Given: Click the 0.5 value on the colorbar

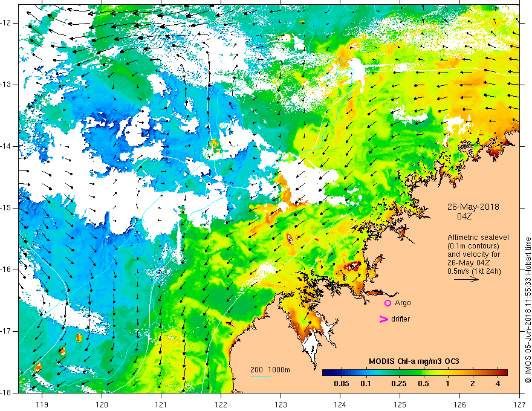Looking at the screenshot, I should point(423,384).
